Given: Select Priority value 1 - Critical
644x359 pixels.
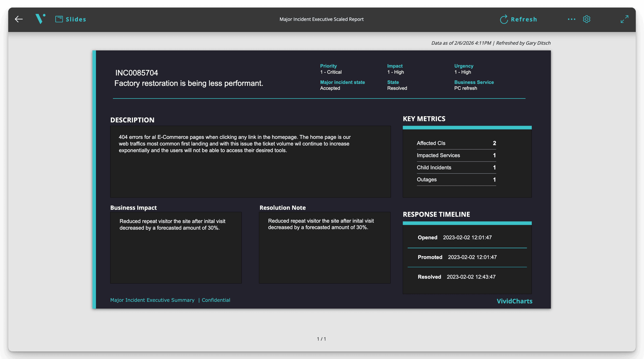Looking at the screenshot, I should [331, 72].
